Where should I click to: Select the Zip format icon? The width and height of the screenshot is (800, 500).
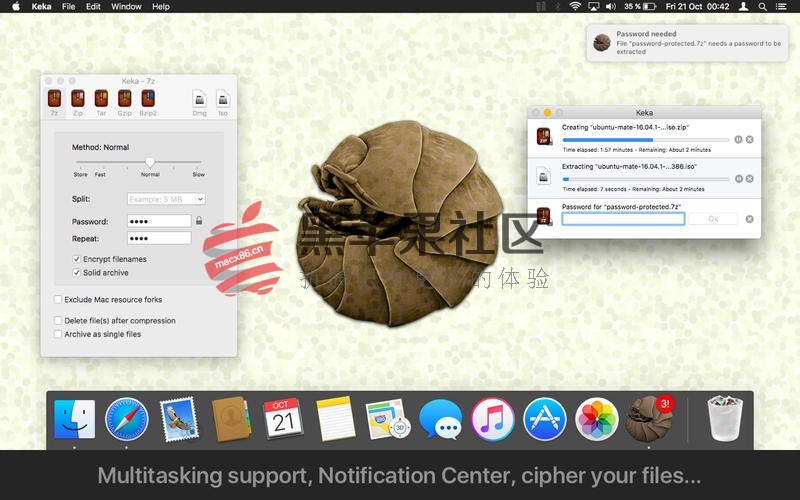point(78,98)
